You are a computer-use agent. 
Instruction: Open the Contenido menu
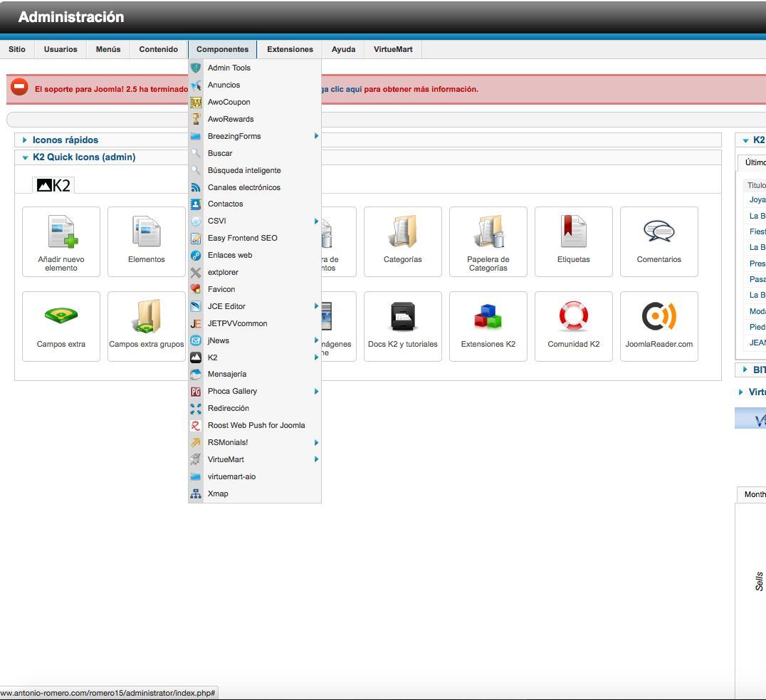pyautogui.click(x=158, y=49)
